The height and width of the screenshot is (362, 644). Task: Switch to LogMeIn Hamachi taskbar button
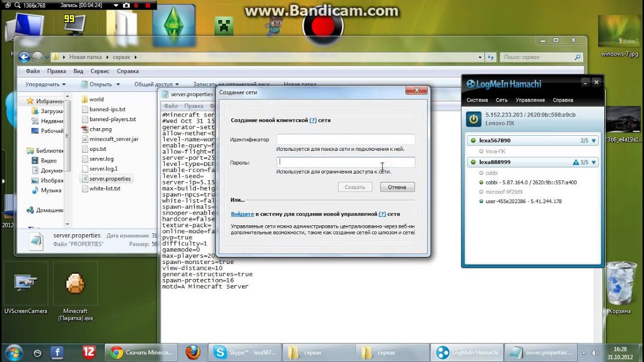click(x=468, y=352)
